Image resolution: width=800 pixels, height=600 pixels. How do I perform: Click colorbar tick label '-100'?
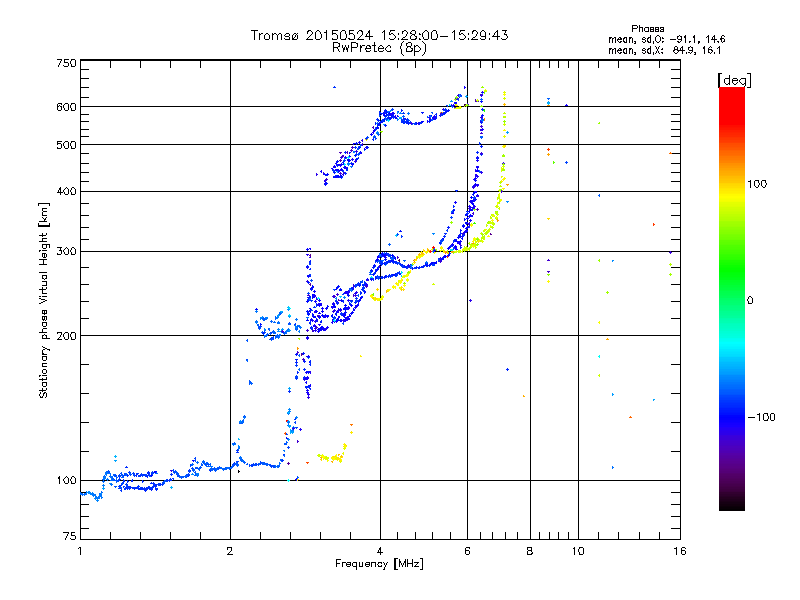[x=761, y=417]
